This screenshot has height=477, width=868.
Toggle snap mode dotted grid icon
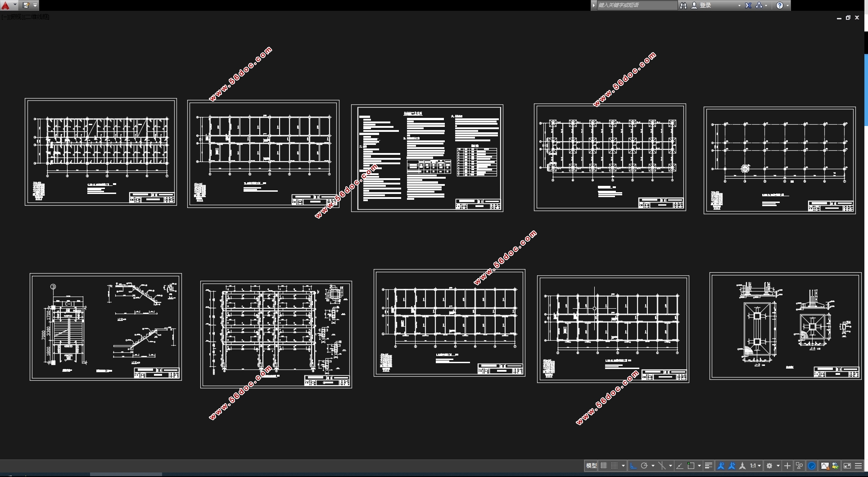[x=614, y=466]
